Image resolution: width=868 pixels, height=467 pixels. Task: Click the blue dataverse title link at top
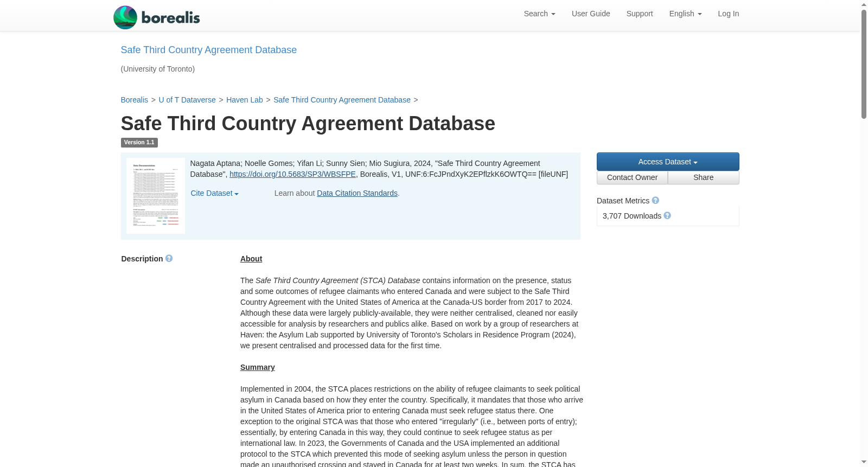coord(208,50)
